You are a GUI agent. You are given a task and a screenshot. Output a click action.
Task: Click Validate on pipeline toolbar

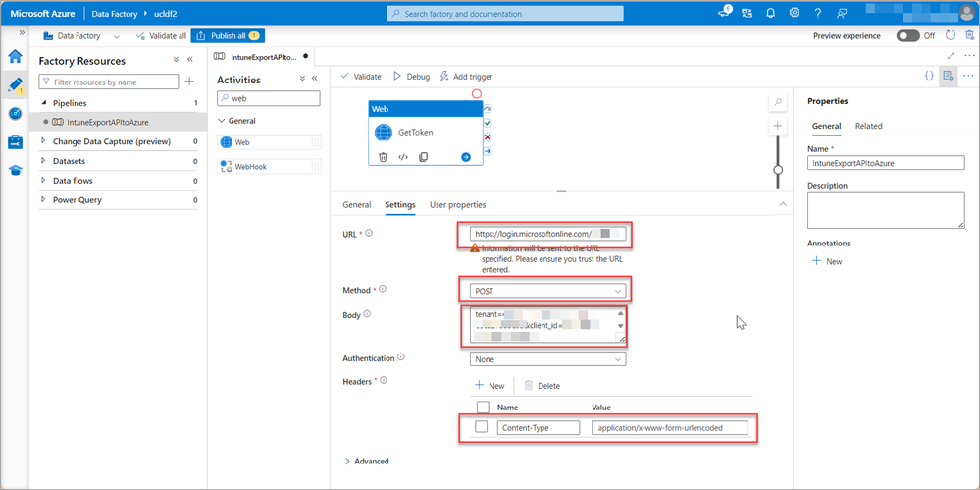(x=361, y=77)
